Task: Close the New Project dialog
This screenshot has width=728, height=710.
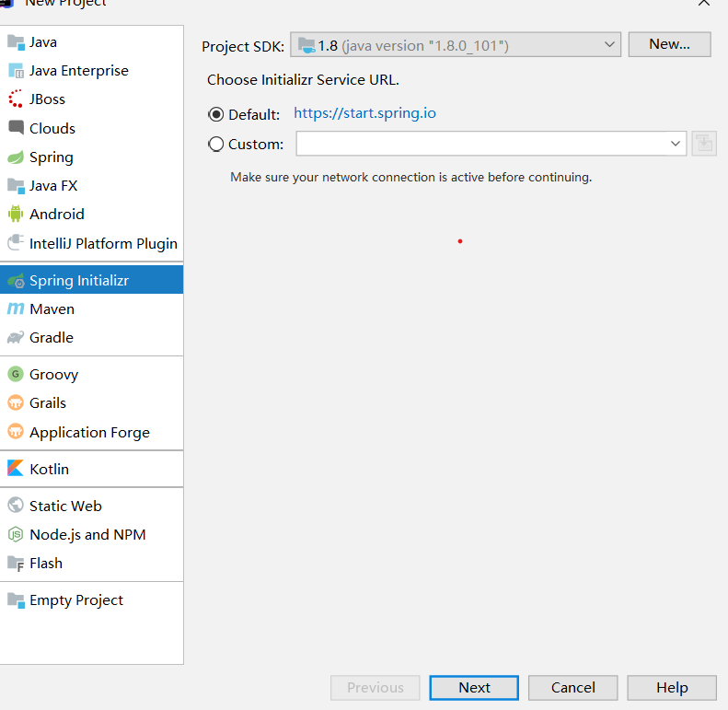Action: point(704,3)
